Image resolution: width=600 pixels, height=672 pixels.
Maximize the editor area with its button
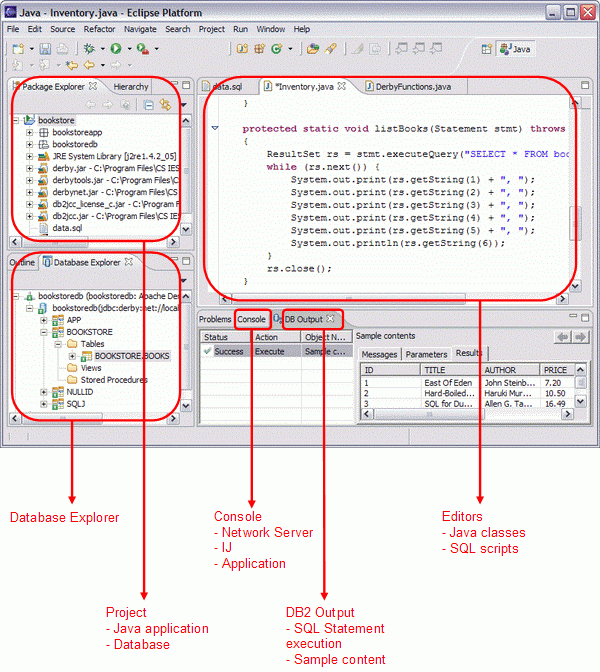coord(585,85)
